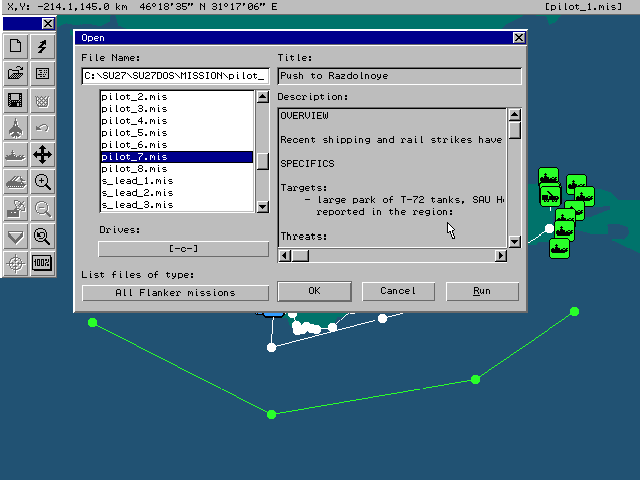Click the Run button
Screen dimensions: 640x480
[482, 291]
